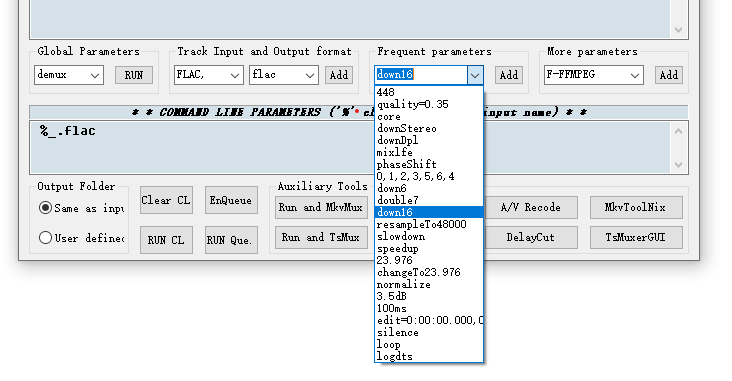The height and width of the screenshot is (381, 732).
Task: Pick the loop option
Action: click(x=429, y=344)
